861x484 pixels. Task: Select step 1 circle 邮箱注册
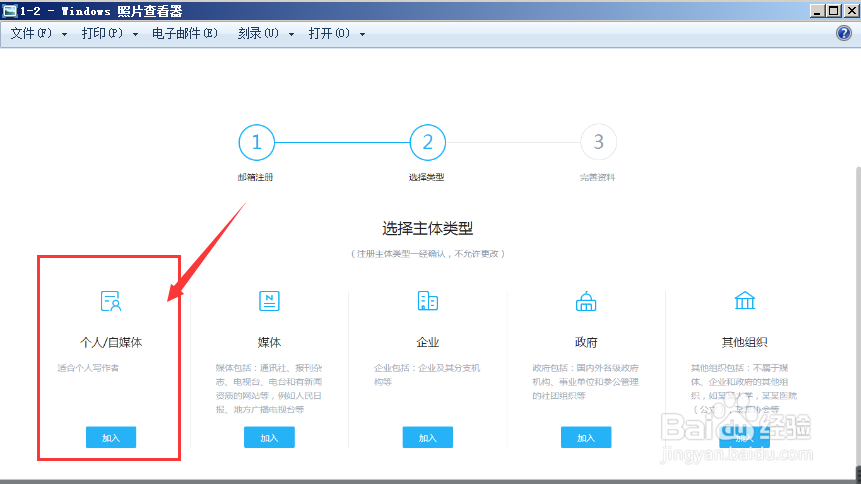pos(256,142)
